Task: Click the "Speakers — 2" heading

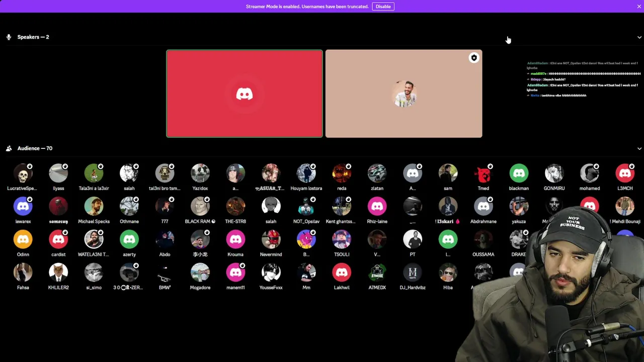Action: [x=33, y=37]
